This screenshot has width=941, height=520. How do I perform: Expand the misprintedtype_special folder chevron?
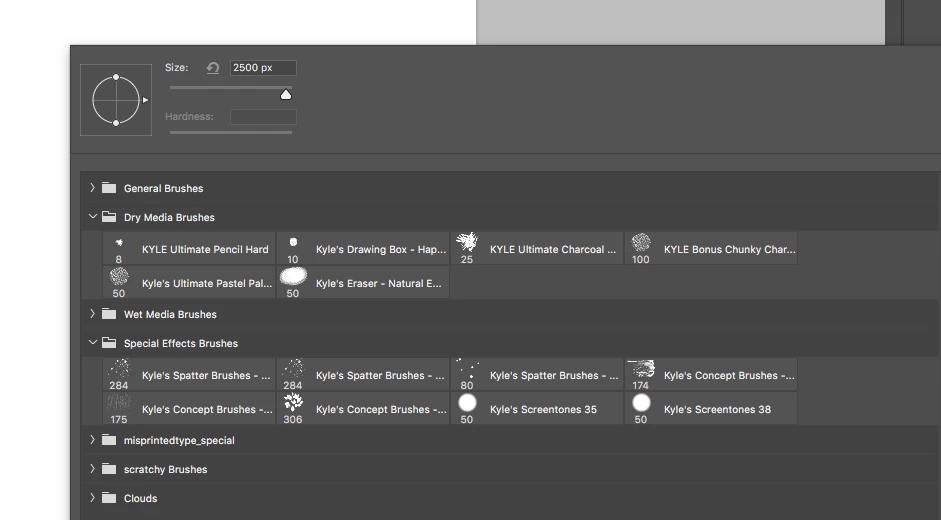coord(92,440)
